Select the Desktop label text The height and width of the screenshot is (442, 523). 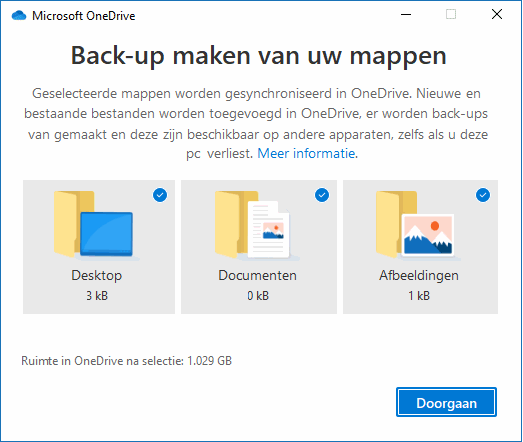97,276
